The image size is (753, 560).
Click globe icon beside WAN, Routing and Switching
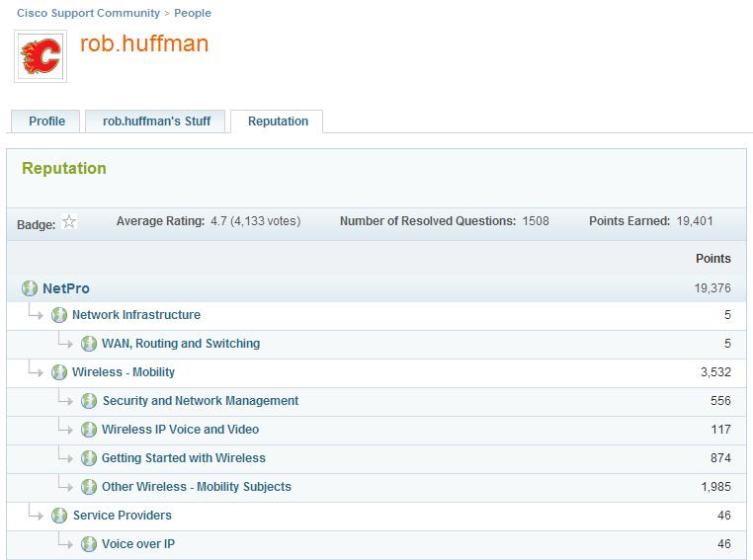tap(89, 344)
